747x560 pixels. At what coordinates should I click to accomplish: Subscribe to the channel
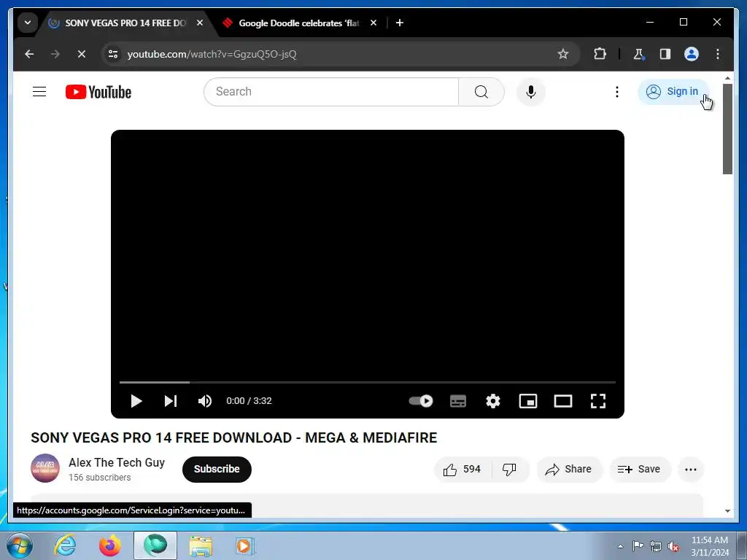pyautogui.click(x=217, y=469)
